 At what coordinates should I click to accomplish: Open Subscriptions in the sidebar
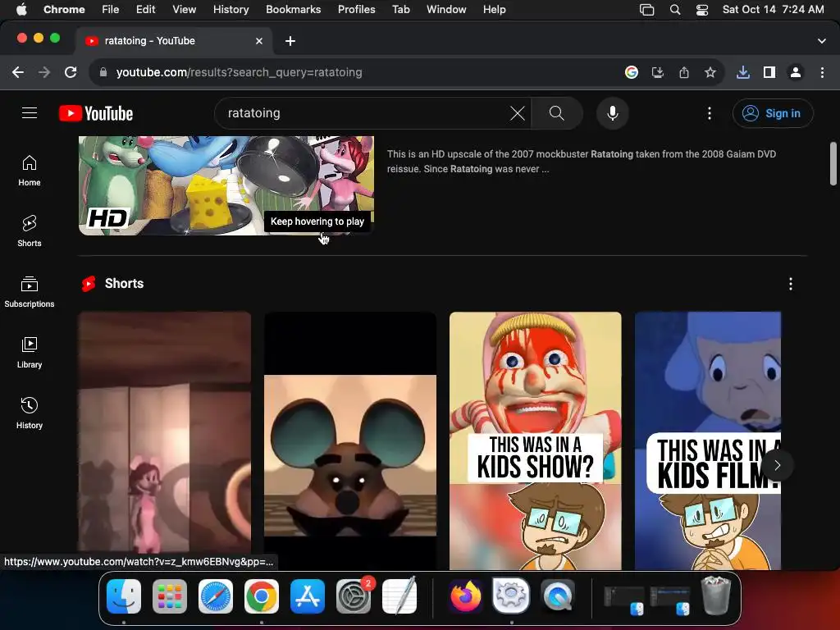[x=30, y=292]
